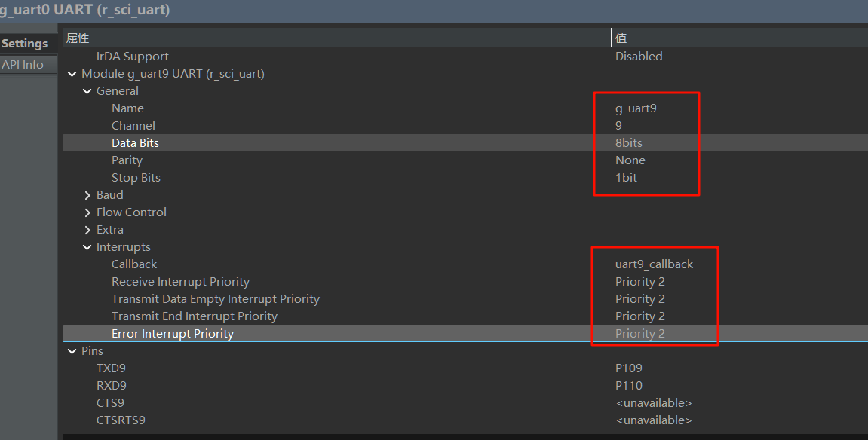The height and width of the screenshot is (440, 868).
Task: Open the 1bit Stop Bits value
Action: point(626,178)
